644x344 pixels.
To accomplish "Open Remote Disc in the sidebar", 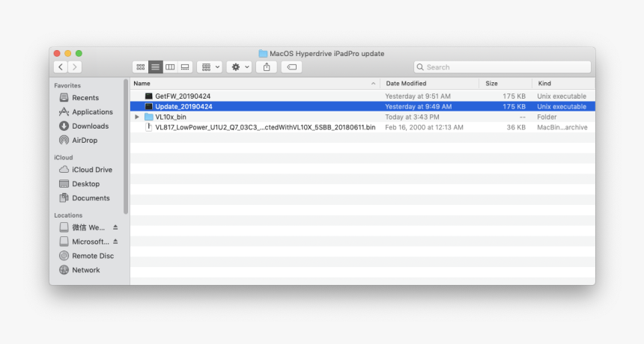I will pos(86,256).
